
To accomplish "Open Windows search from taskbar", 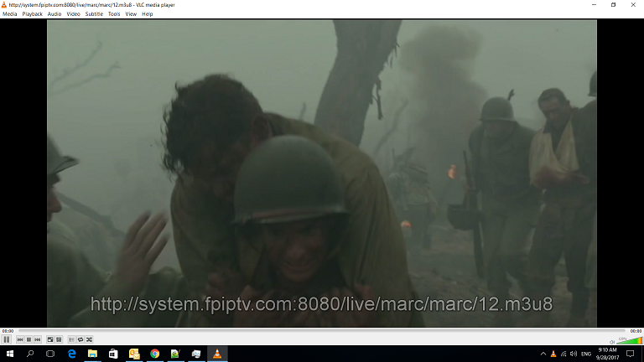I will tap(30, 354).
